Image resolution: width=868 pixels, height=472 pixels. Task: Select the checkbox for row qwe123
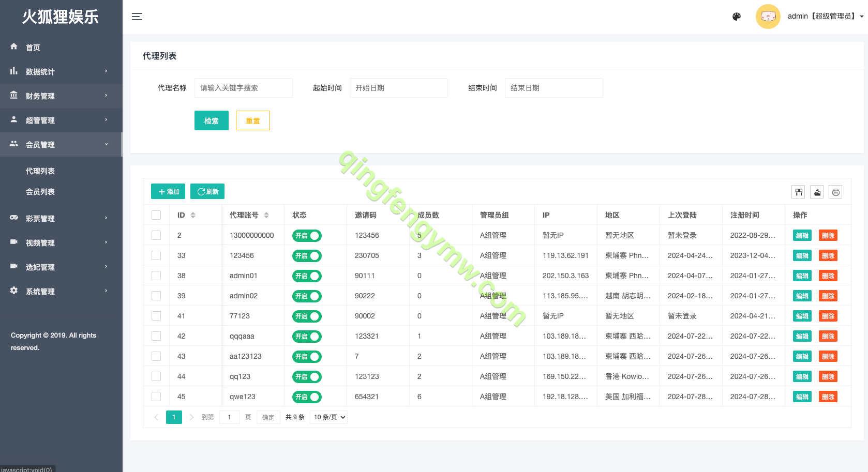156,397
